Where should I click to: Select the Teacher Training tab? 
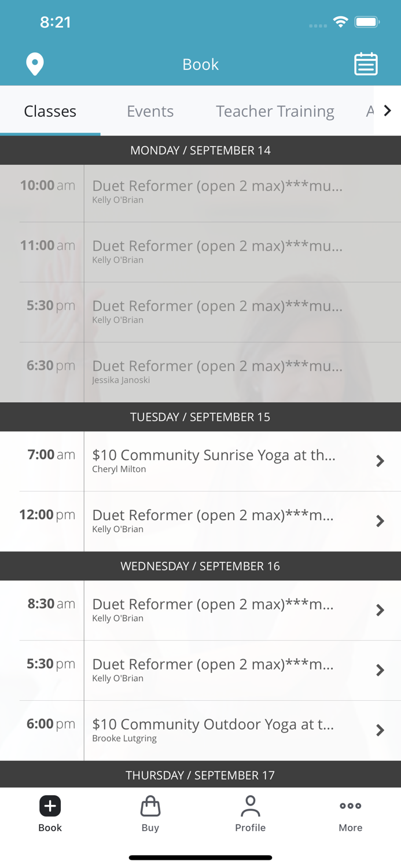[x=275, y=111]
